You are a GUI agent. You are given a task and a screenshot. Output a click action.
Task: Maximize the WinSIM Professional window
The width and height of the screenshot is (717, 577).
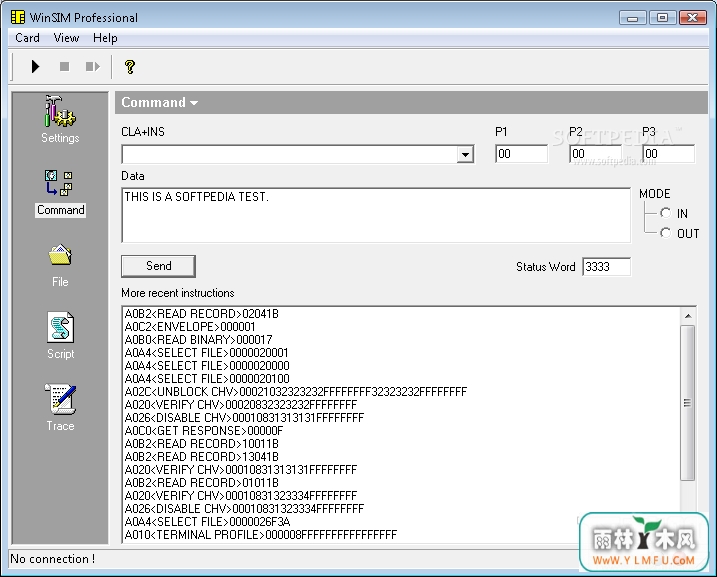(662, 18)
